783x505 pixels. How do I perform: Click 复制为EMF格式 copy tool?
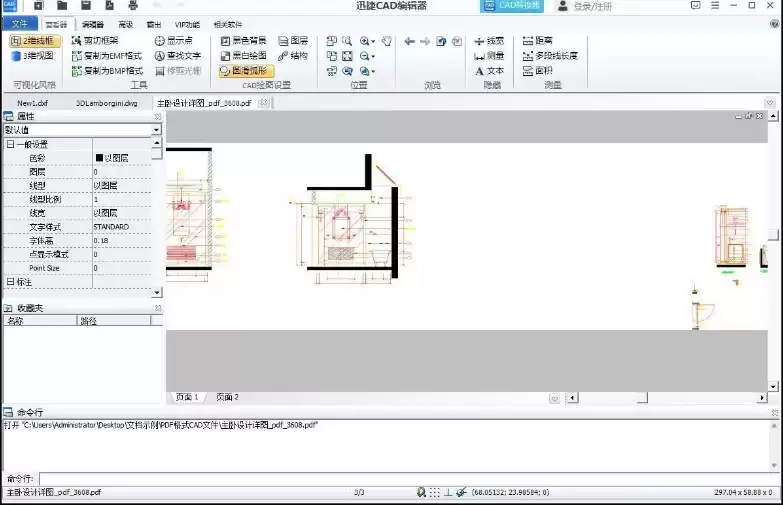[106, 56]
